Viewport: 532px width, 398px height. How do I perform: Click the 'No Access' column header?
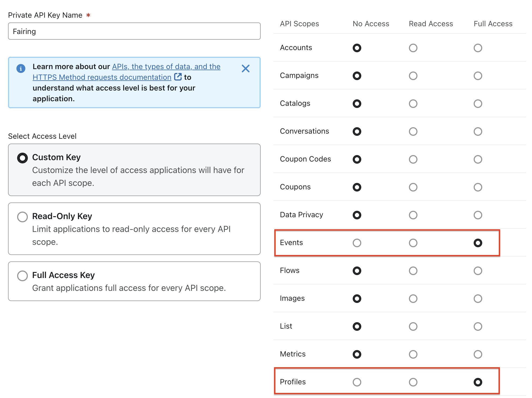[x=371, y=24]
